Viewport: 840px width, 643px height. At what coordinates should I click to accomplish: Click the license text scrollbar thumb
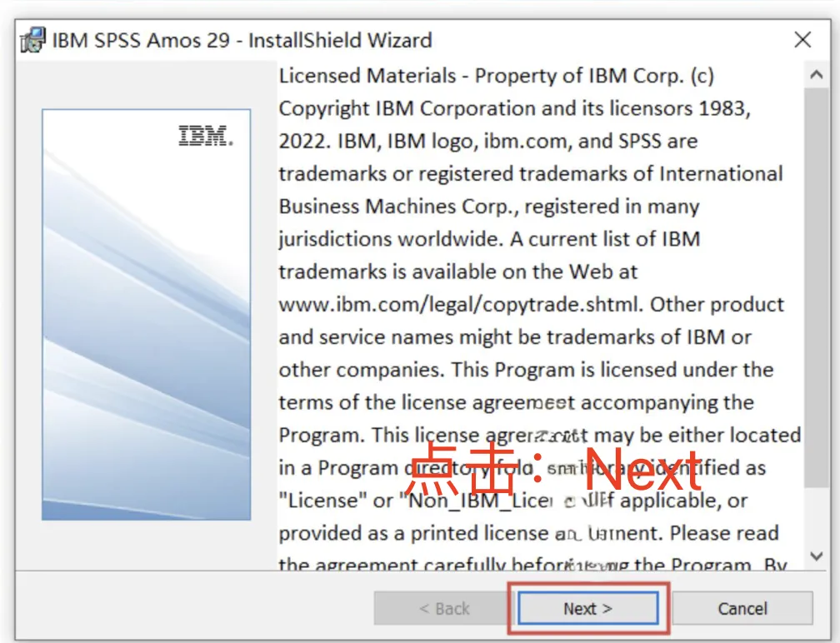817,288
